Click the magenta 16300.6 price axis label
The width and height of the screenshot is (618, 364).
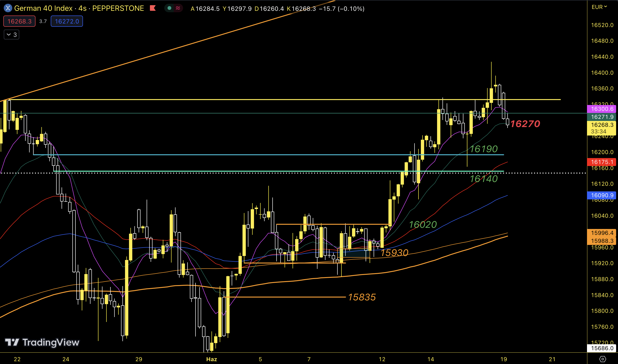[x=602, y=109]
